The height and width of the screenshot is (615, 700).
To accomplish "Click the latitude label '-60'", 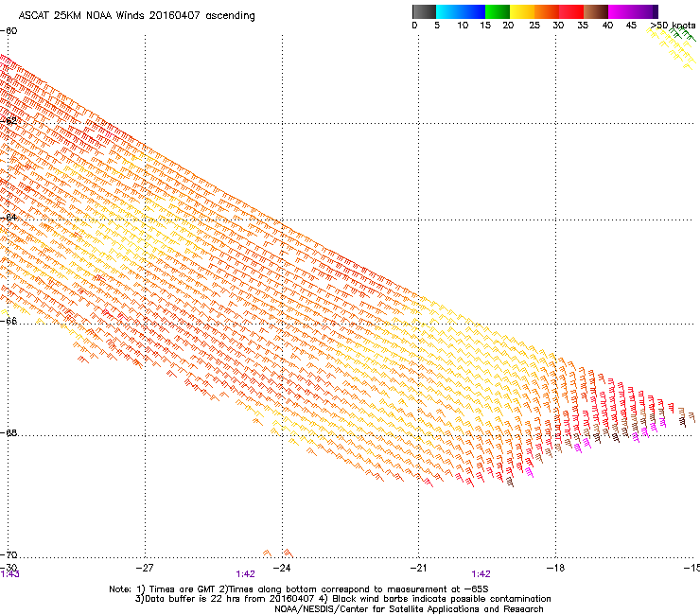I will tap(9, 31).
